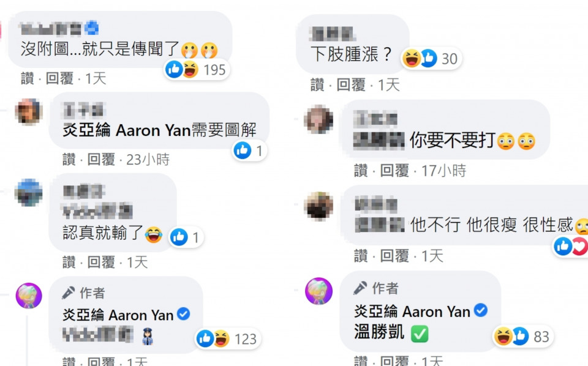
Task: Open reactions count 195 on top comment
Action: (197, 70)
